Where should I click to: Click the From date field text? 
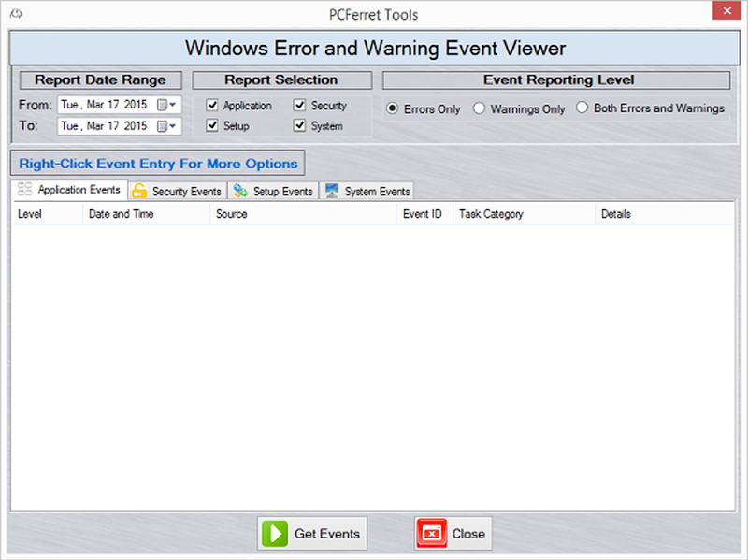[x=104, y=105]
